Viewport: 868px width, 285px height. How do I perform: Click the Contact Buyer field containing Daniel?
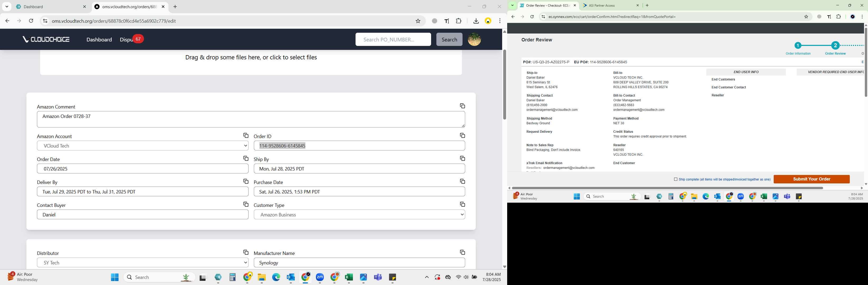[x=143, y=214]
